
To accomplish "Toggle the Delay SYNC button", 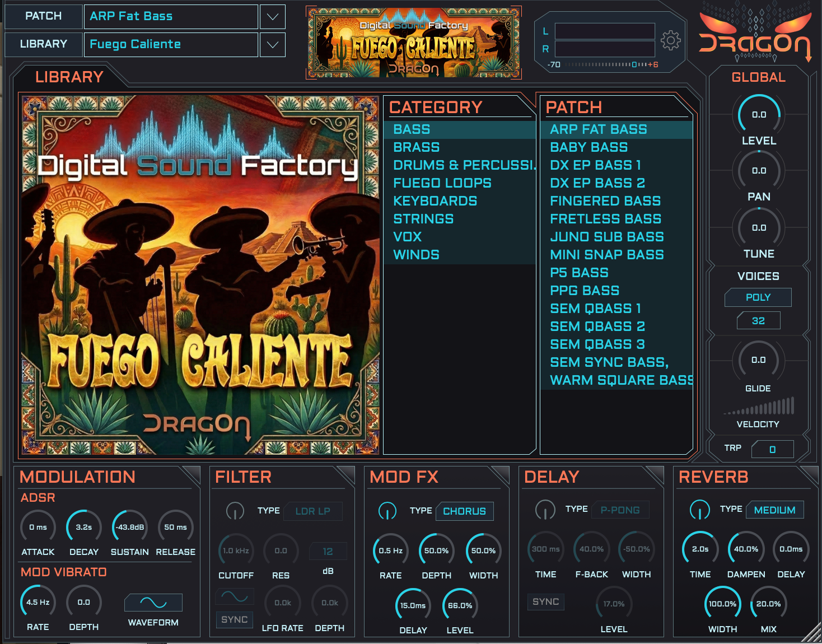I will (545, 601).
